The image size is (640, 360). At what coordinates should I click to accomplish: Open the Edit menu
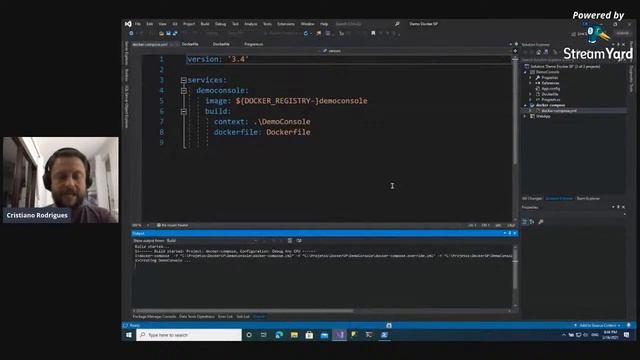coord(150,24)
